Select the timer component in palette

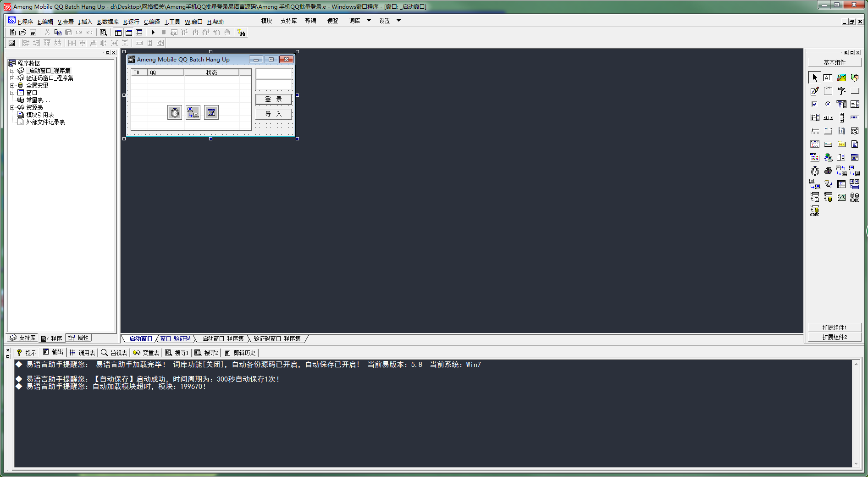tap(815, 171)
